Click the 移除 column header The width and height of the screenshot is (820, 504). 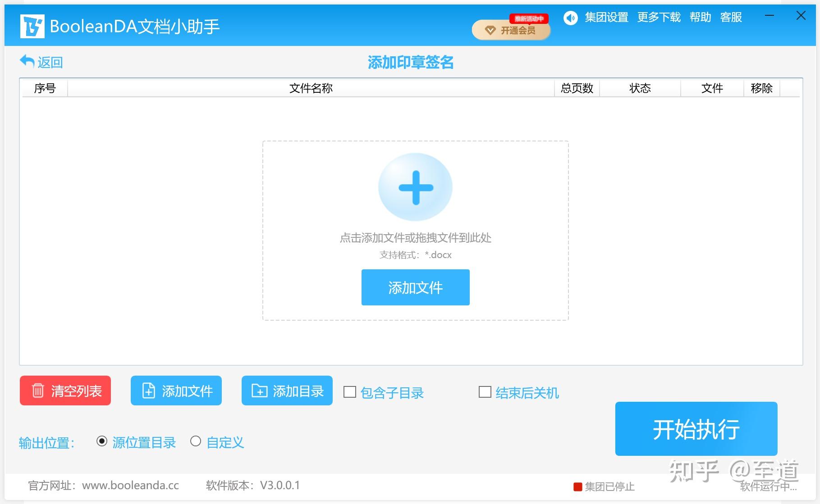762,88
